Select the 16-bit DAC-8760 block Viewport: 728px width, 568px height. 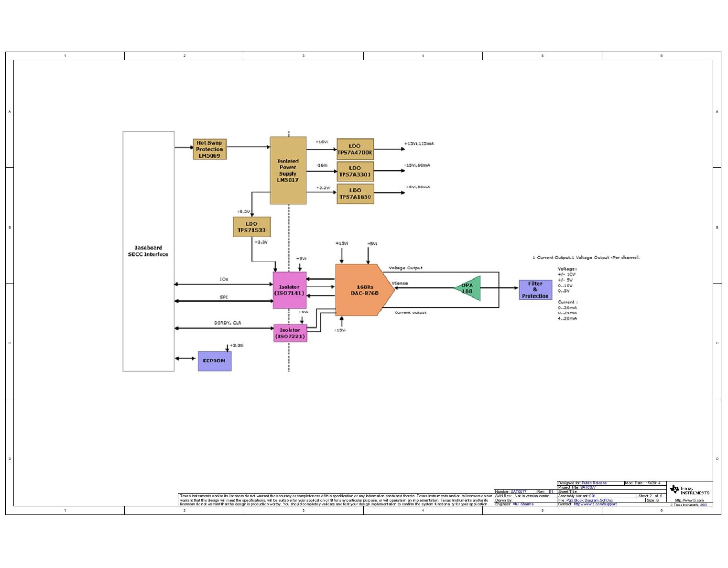(364, 290)
